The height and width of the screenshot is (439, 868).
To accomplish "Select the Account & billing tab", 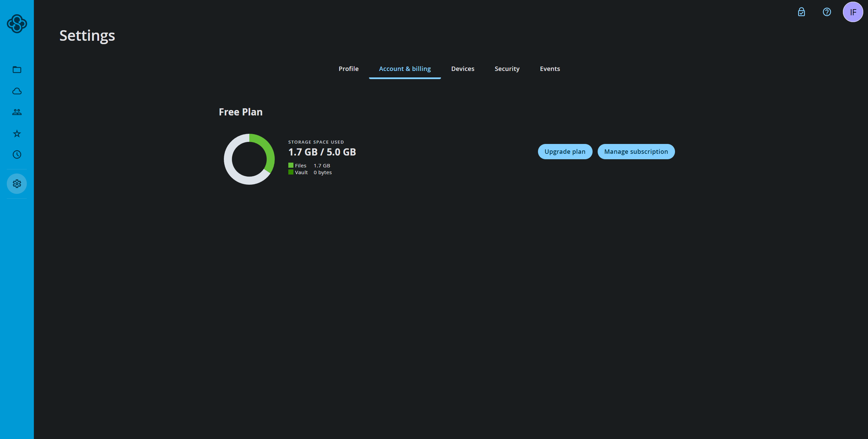I will pos(405,69).
